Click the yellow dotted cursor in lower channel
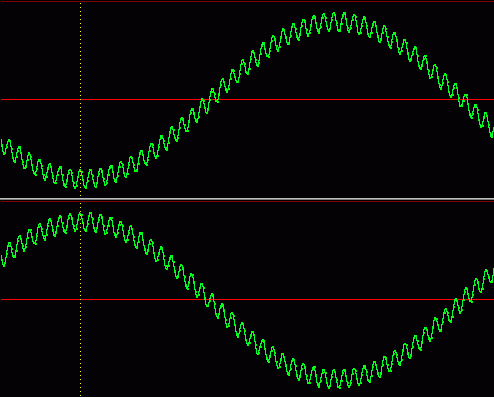494x397 pixels. click(x=81, y=299)
